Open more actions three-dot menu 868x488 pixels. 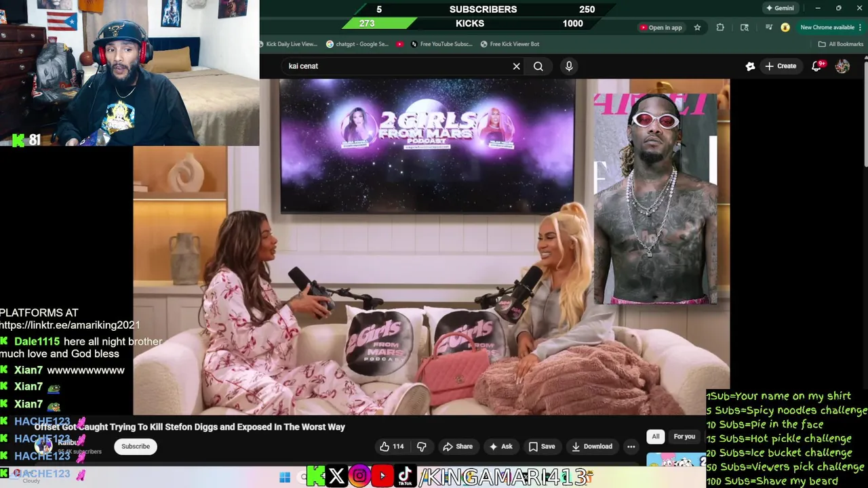(631, 446)
